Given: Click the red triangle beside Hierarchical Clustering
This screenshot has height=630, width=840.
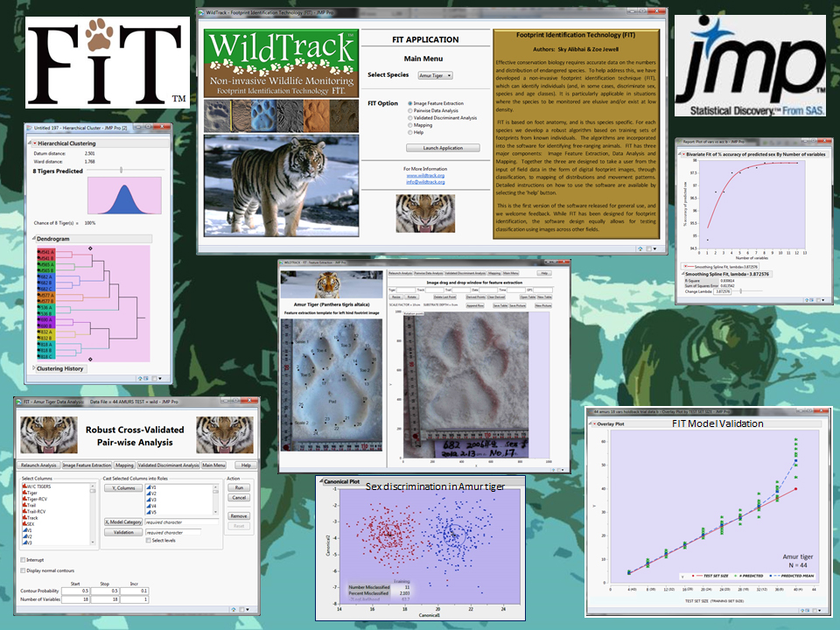Looking at the screenshot, I should pyautogui.click(x=34, y=143).
